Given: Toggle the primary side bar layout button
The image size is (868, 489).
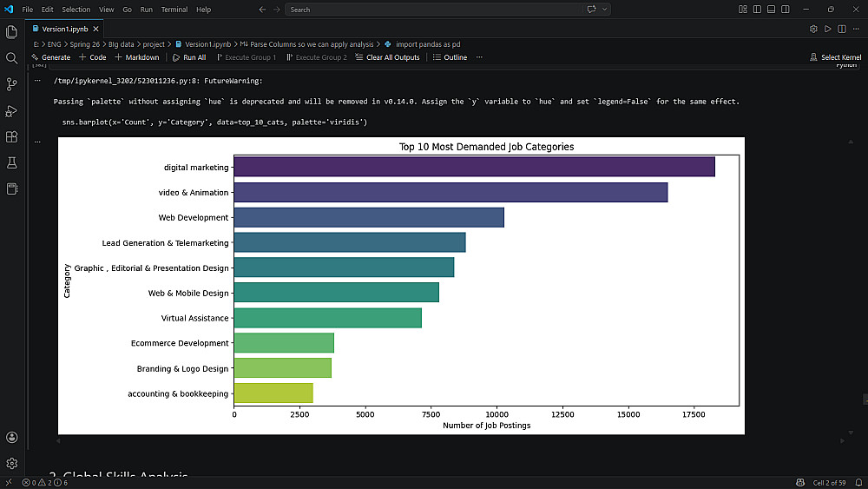Looking at the screenshot, I should [x=757, y=10].
